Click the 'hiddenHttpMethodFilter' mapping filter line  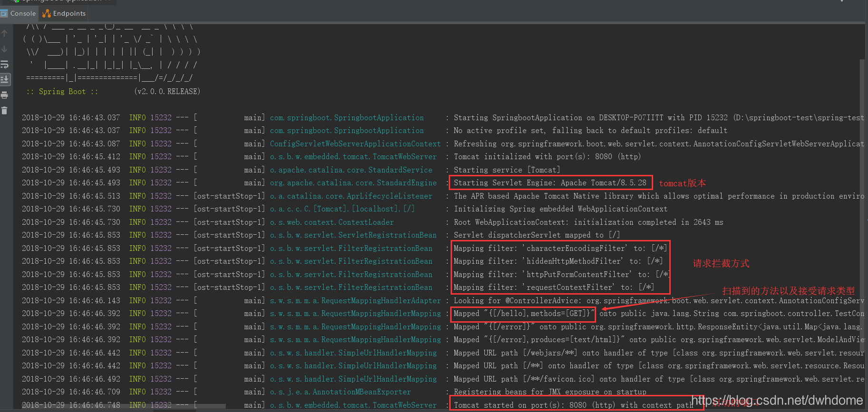click(x=558, y=261)
